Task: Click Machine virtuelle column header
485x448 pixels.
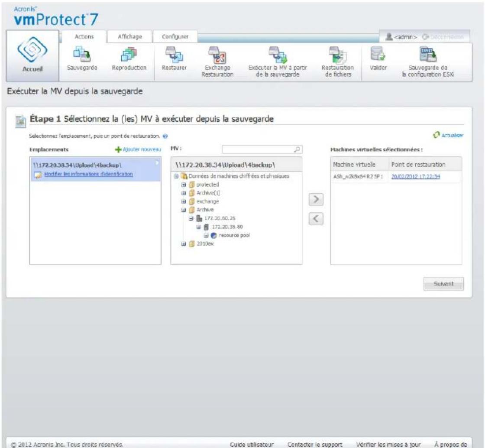Action: [x=359, y=165]
